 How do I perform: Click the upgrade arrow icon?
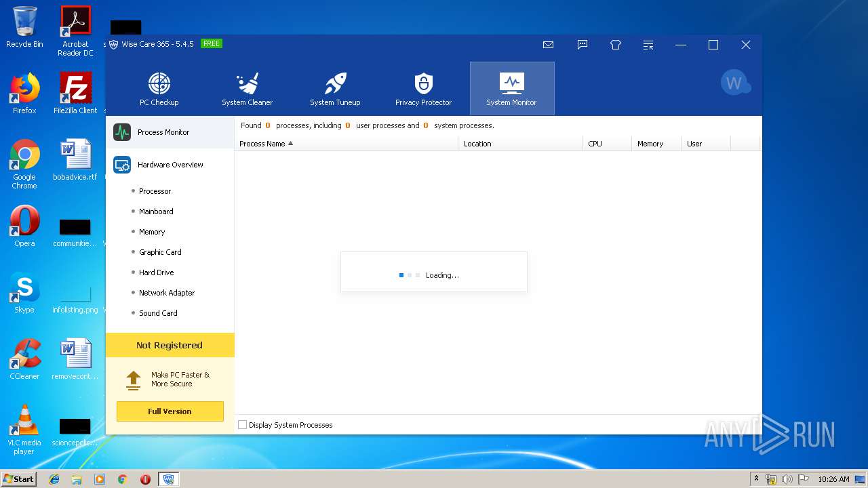[134, 380]
